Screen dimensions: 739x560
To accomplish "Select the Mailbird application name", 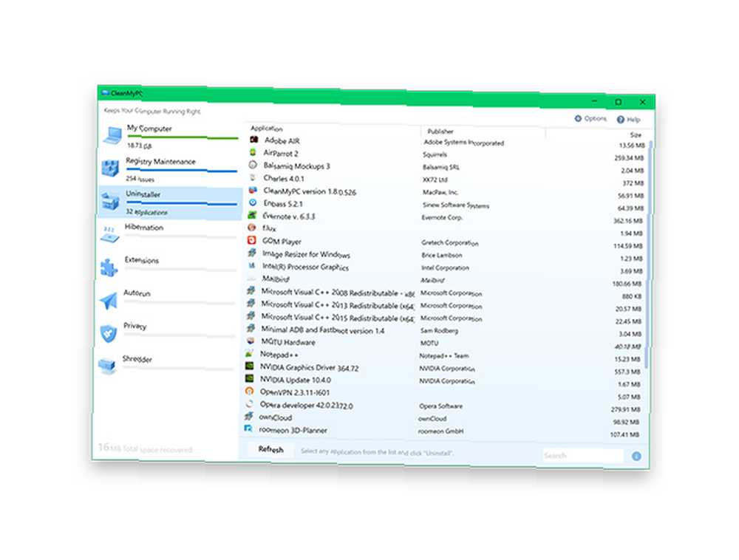I will coord(276,279).
